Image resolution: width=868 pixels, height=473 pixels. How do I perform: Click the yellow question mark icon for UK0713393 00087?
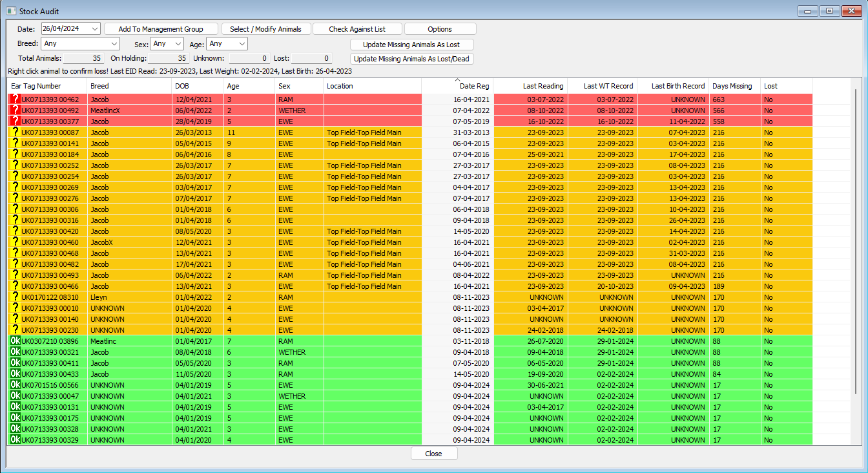[15, 132]
